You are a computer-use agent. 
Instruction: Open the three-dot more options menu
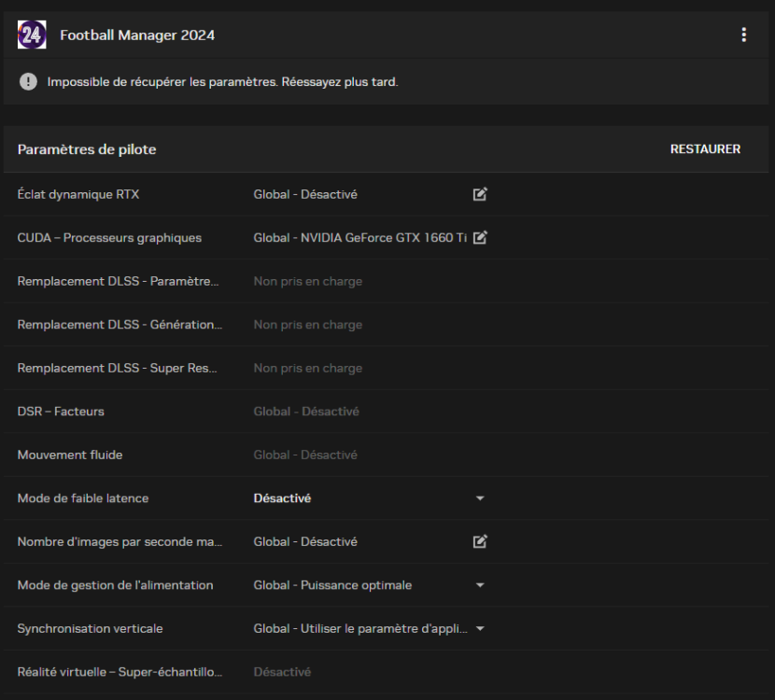pyautogui.click(x=743, y=35)
